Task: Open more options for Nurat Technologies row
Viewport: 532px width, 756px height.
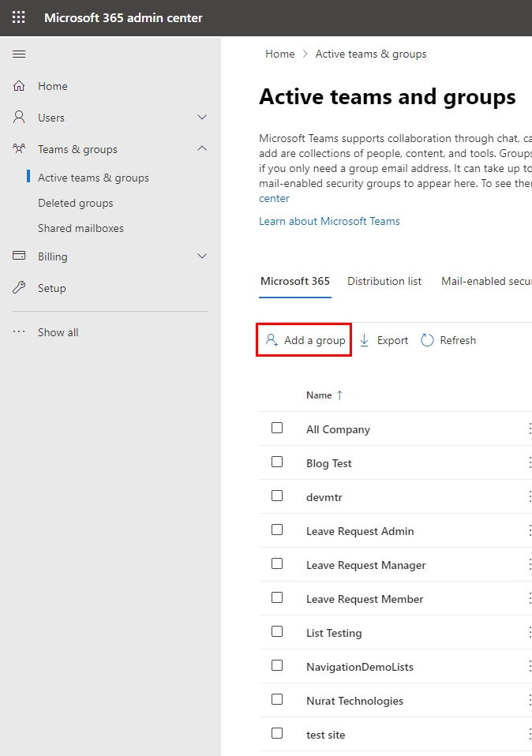Action: (529, 701)
